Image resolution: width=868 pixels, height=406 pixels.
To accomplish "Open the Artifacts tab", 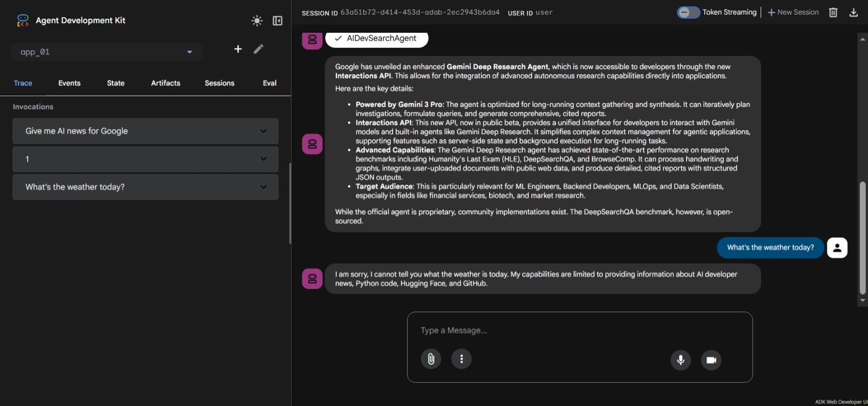I will pos(165,83).
